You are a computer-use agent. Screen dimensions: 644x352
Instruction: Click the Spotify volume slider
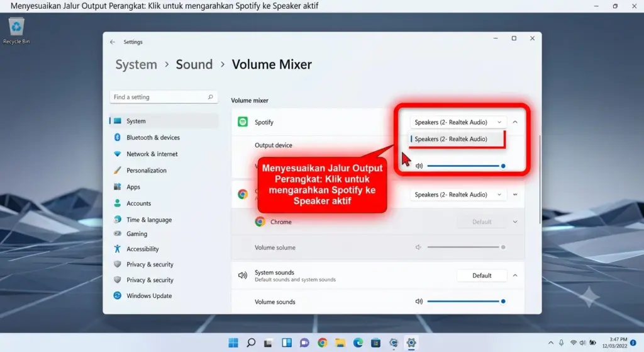(466, 166)
